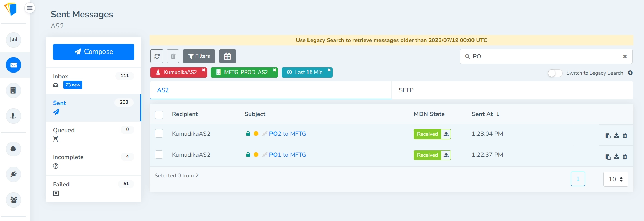The height and width of the screenshot is (221, 644).
Task: Open the PO1 to MFTG message link
Action: [x=287, y=155]
